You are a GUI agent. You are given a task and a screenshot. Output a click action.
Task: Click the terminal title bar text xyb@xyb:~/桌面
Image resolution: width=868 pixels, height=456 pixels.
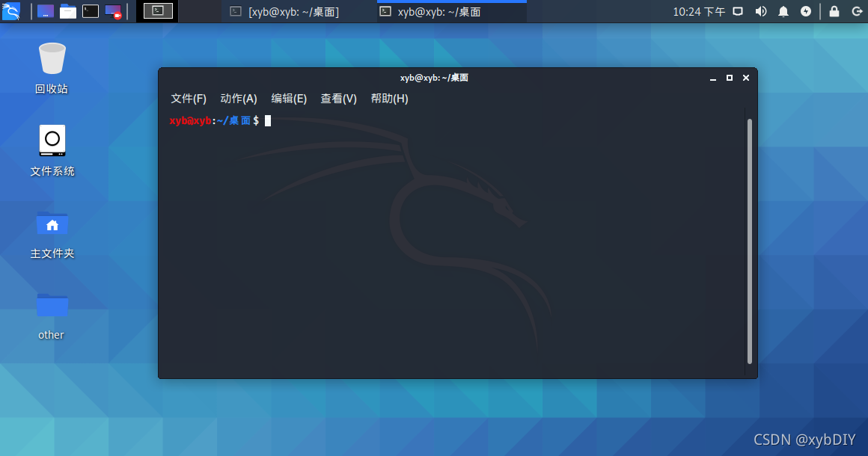click(x=434, y=78)
